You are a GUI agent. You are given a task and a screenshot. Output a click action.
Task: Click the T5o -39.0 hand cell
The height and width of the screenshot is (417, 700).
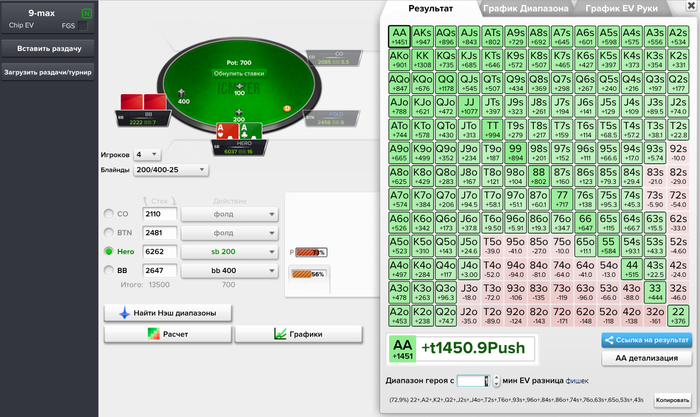pyautogui.click(x=492, y=246)
